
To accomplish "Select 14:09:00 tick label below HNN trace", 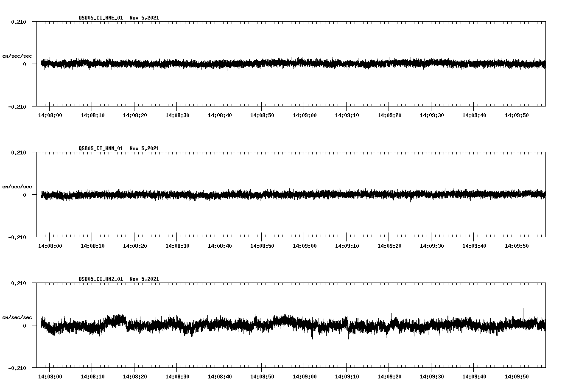I will click(305, 246).
